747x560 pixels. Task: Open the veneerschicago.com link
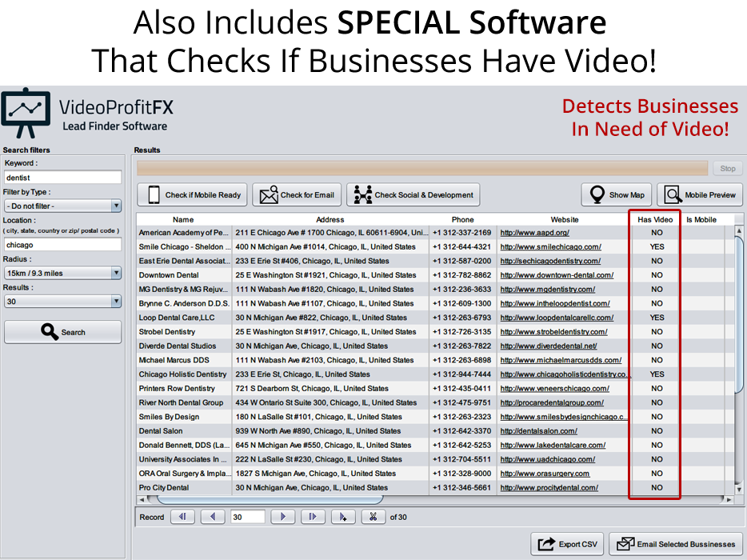(554, 389)
